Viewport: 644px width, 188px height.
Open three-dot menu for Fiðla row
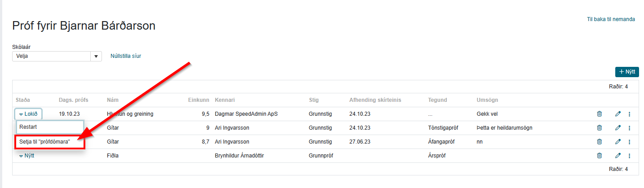(629, 156)
